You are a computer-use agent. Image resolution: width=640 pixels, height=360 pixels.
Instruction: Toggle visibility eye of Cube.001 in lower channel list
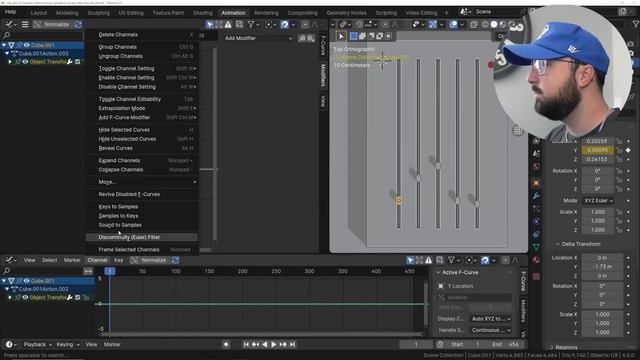tap(27, 281)
